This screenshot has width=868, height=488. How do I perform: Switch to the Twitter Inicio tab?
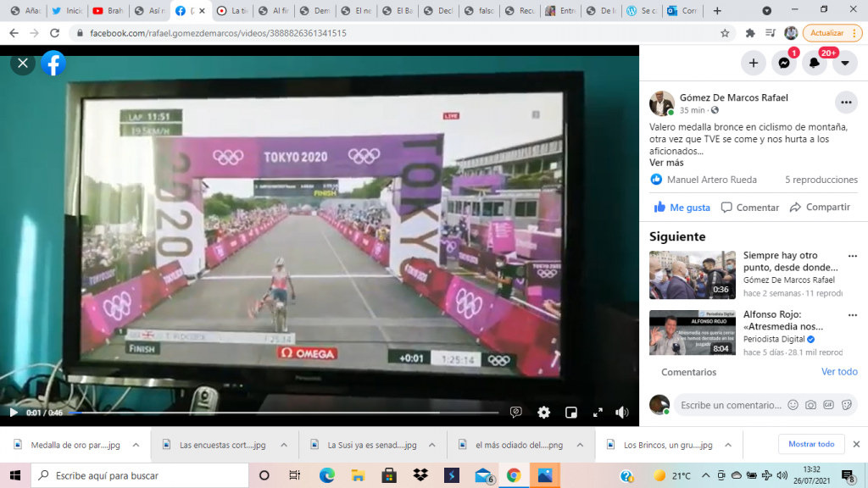68,10
